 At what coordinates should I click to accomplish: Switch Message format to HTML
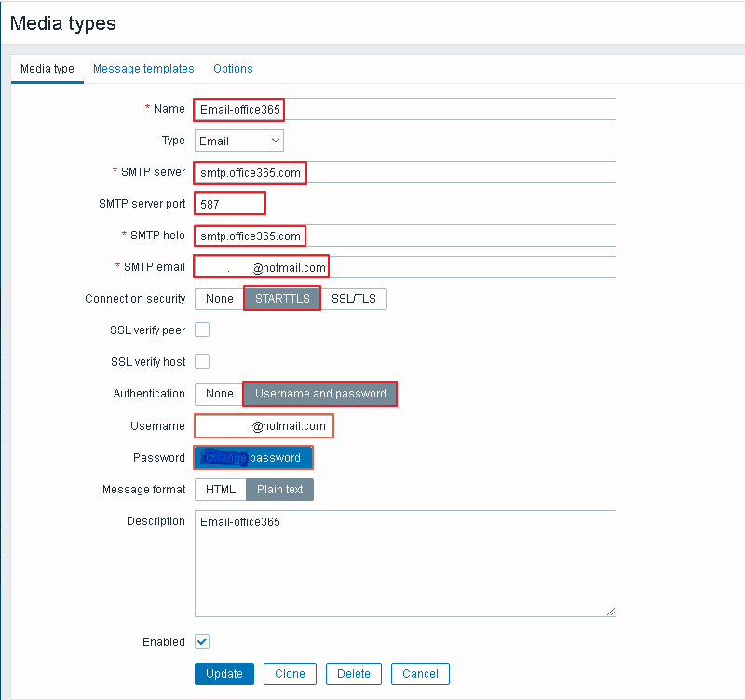[221, 490]
